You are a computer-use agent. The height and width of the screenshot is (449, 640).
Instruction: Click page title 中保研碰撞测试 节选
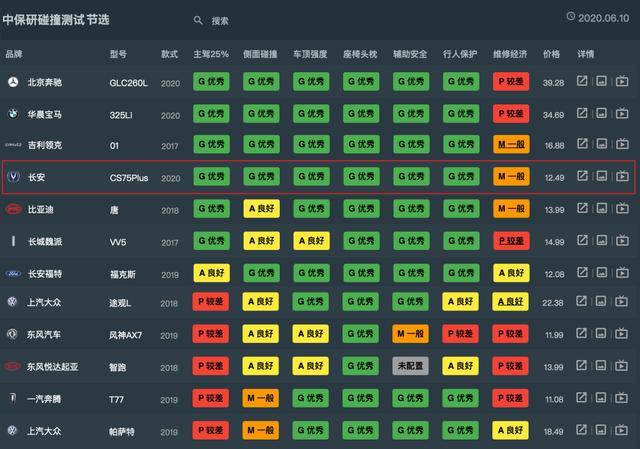(56, 20)
